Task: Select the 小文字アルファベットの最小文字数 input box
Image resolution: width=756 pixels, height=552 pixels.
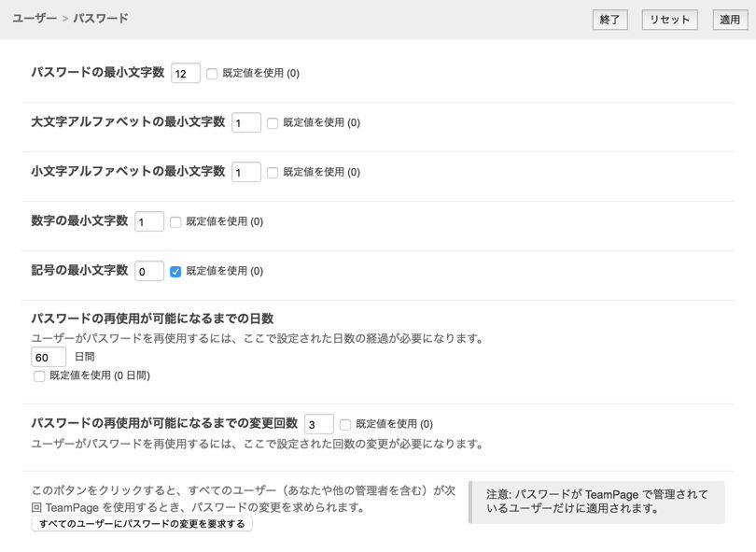Action: tap(246, 172)
